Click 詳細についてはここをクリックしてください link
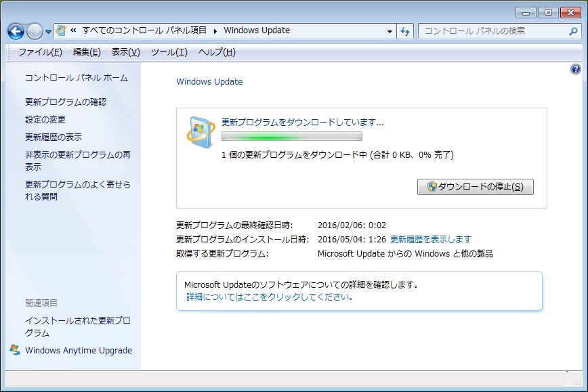This screenshot has height=392, width=588. point(269,297)
